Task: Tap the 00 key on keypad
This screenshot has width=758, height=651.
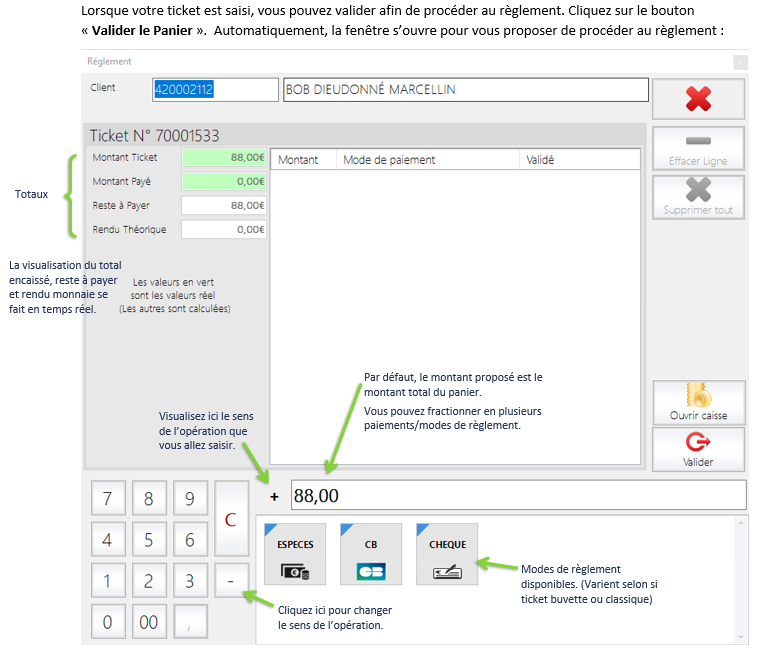Action: coord(149,622)
